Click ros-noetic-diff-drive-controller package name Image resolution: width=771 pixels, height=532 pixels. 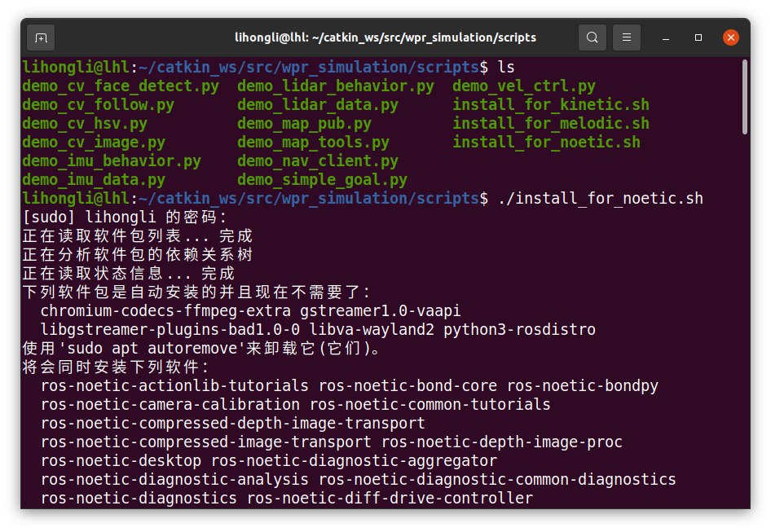tap(390, 498)
